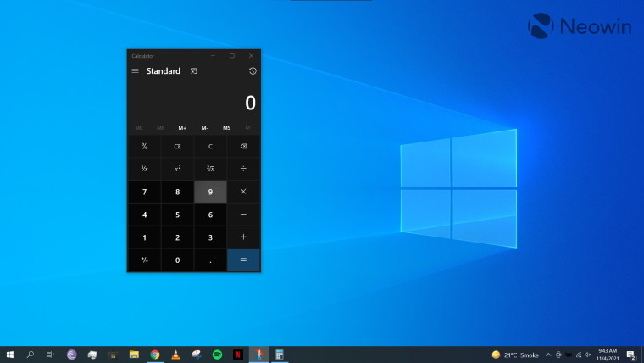The width and height of the screenshot is (644, 363).
Task: Click the MR memory recall button
Action: (161, 128)
